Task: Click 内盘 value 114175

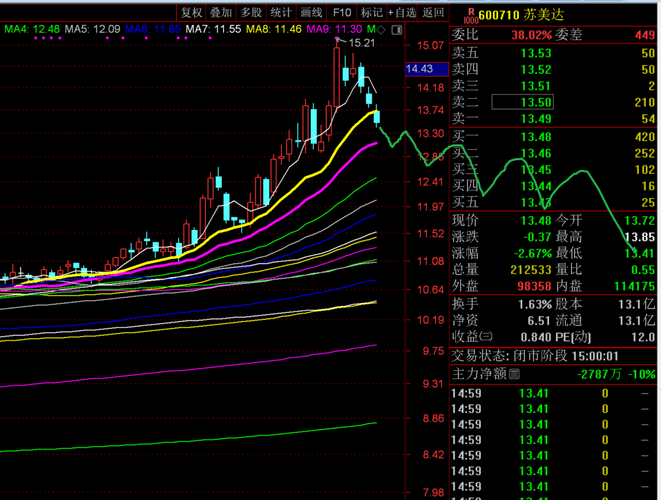Action: tap(634, 286)
